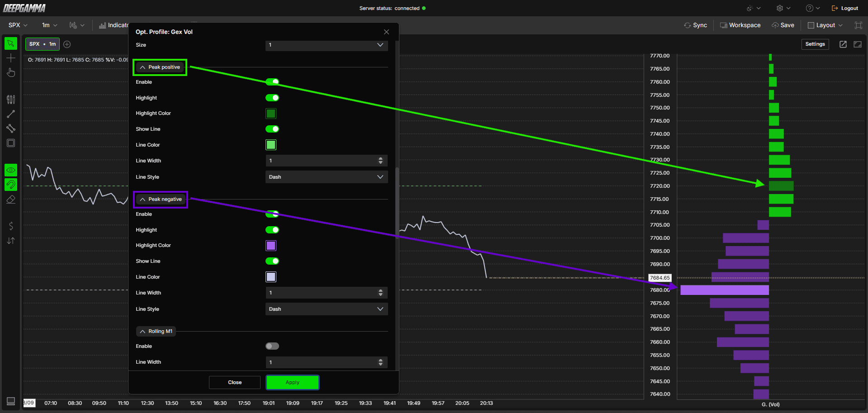Select the trend line tool
Screen dimensions: 868x413
tap(11, 114)
